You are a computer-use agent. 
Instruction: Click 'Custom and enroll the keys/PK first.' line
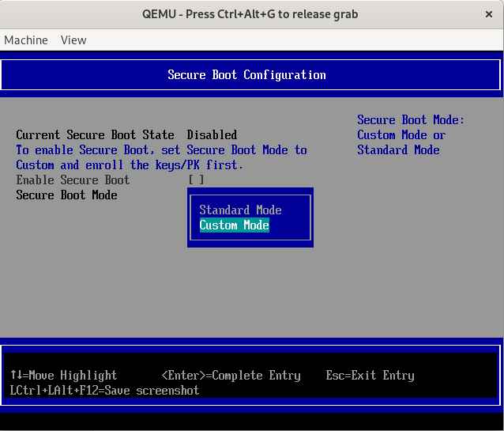pyautogui.click(x=130, y=165)
